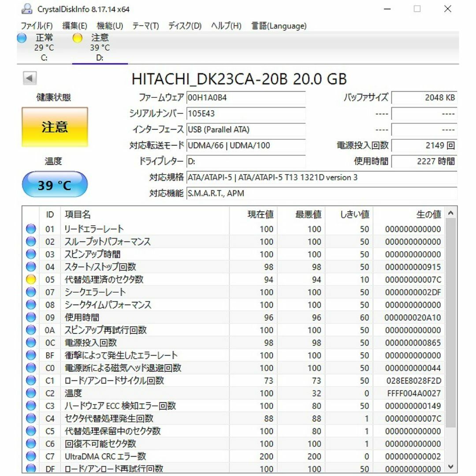Click the 現在値 column header
The width and height of the screenshot is (476, 476).
[253, 215]
